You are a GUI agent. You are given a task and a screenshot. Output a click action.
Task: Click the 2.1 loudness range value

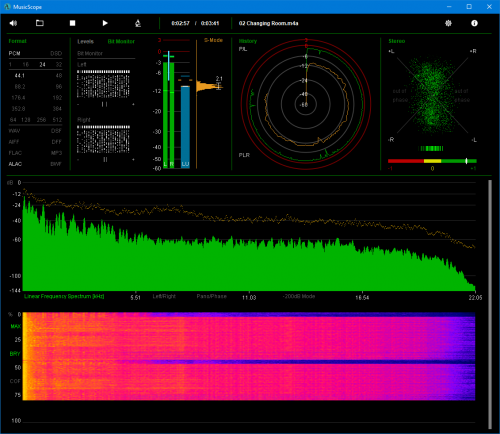coord(219,79)
